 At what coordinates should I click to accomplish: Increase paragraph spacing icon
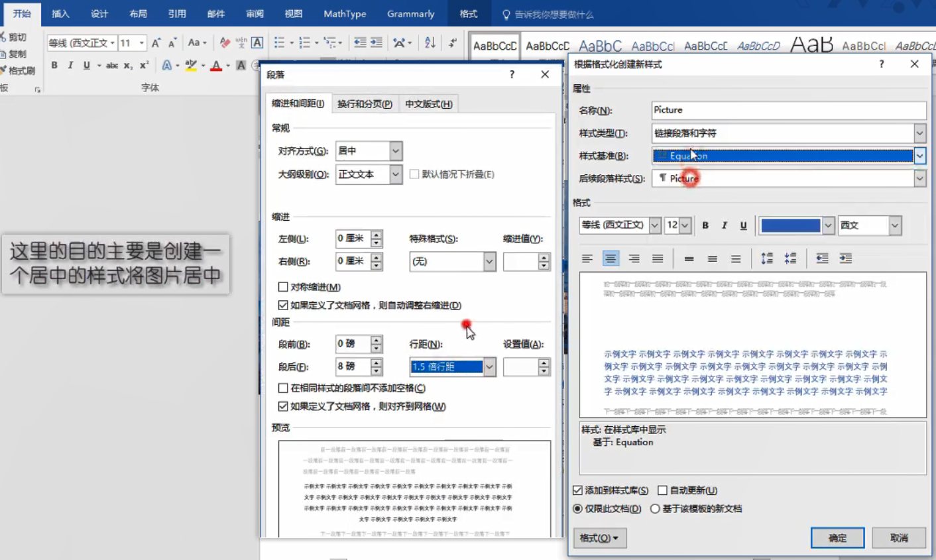(767, 258)
